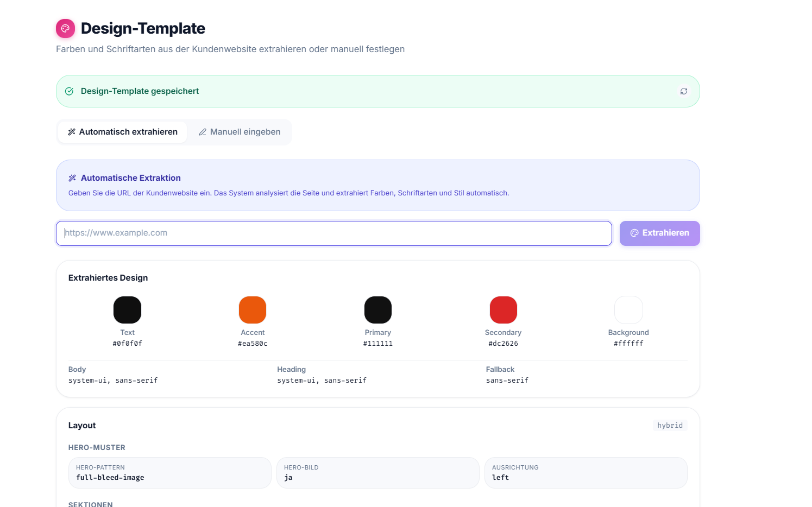This screenshot has height=507, width=812.
Task: Click the magic wand icon beside Automatische Extraktion
Action: point(72,178)
